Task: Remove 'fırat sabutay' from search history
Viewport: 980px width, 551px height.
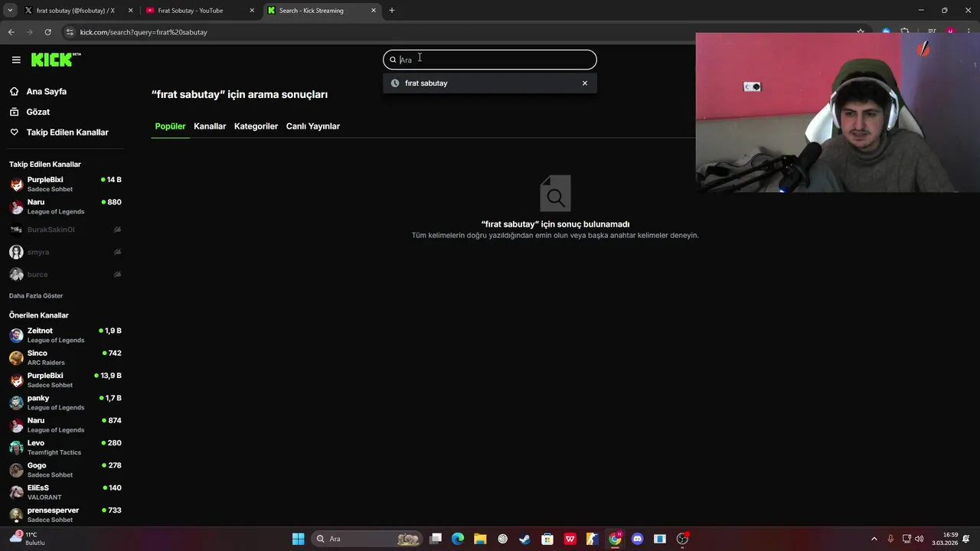Action: [585, 83]
